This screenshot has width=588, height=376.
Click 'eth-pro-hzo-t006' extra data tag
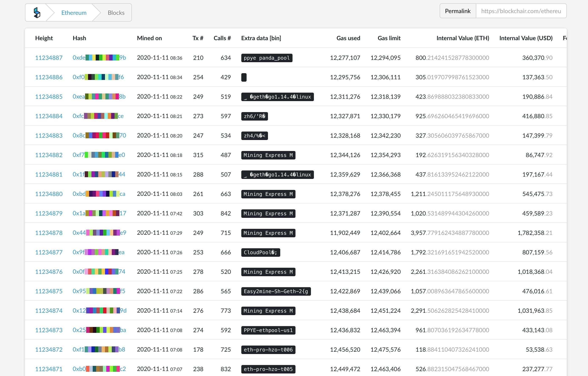coord(268,350)
